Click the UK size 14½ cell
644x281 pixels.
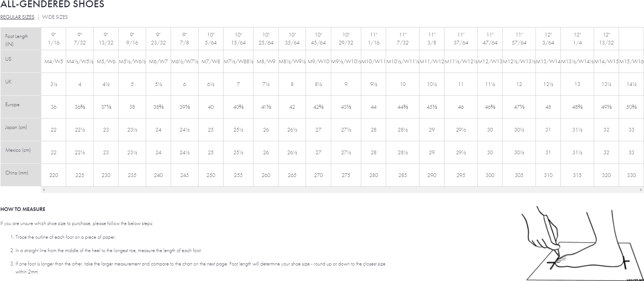631,84
